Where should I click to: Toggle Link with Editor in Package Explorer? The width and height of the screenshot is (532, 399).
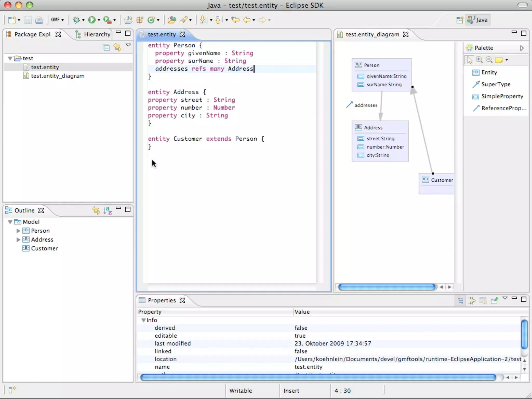tap(117, 47)
